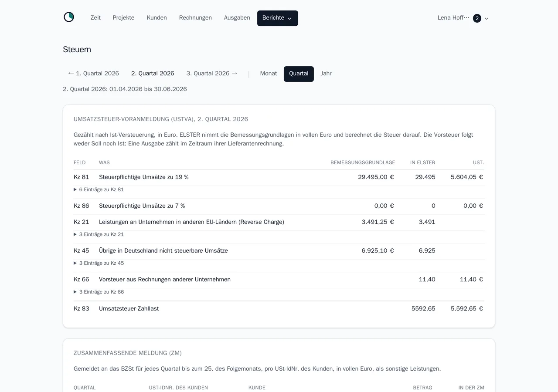The width and height of the screenshot is (558, 392).
Task: Expand the 6 Einträge zu Kz 81 details
Action: [99, 189]
